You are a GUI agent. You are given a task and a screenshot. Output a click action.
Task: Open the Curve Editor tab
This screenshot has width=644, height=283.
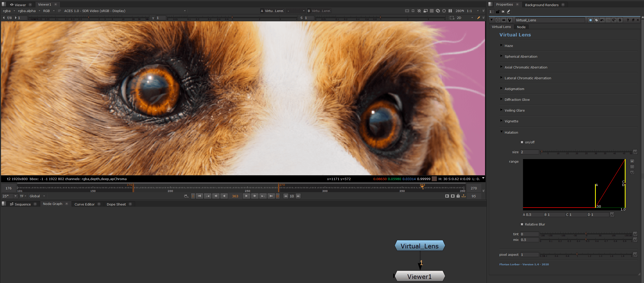tap(84, 204)
